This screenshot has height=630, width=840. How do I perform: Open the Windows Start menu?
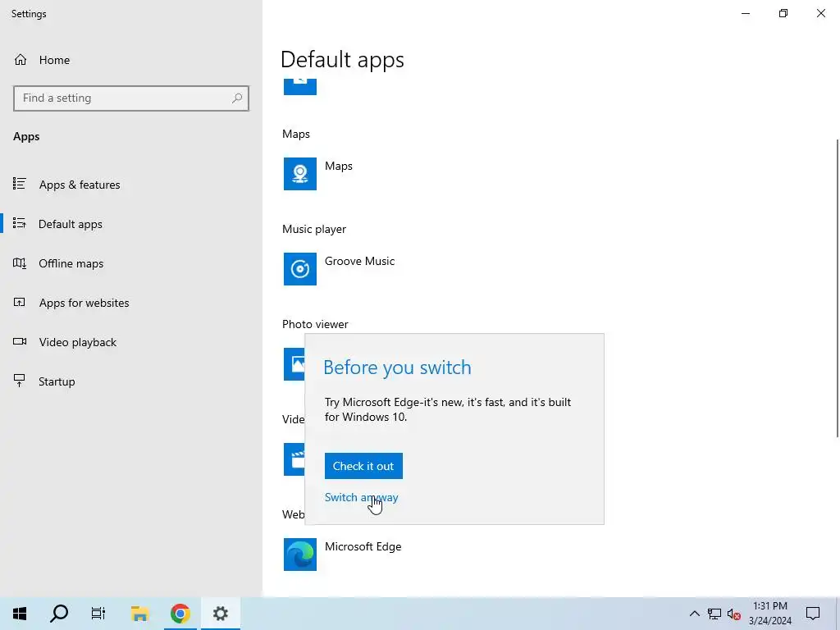[x=20, y=614]
